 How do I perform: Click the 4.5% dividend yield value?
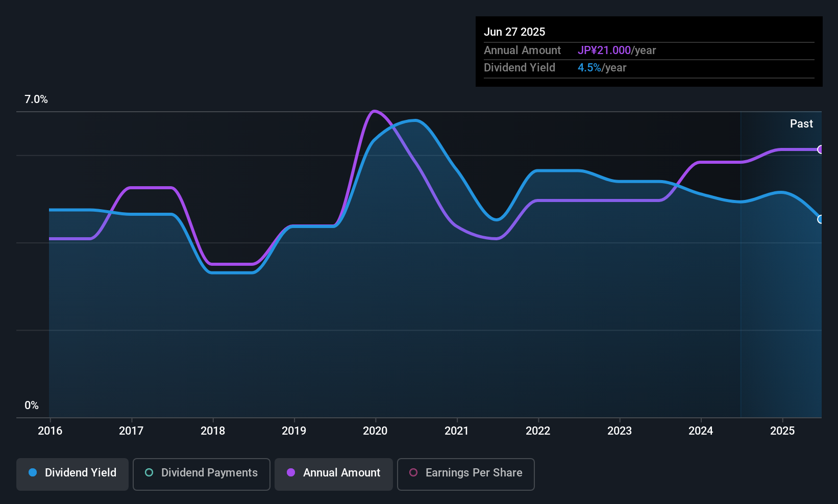589,68
